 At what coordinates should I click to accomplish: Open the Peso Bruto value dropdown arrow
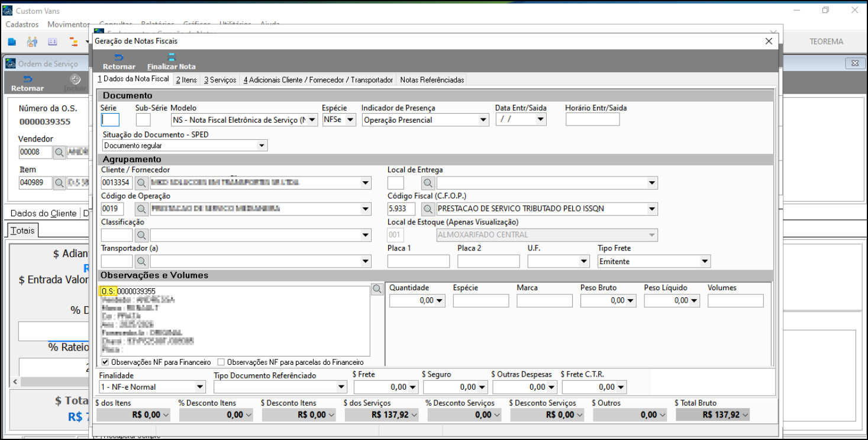click(x=631, y=301)
